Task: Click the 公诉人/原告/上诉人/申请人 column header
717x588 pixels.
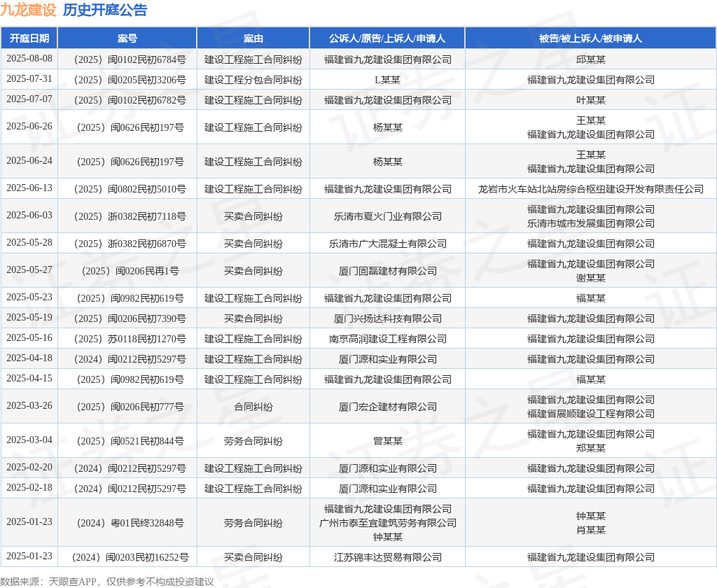Action: 387,38
